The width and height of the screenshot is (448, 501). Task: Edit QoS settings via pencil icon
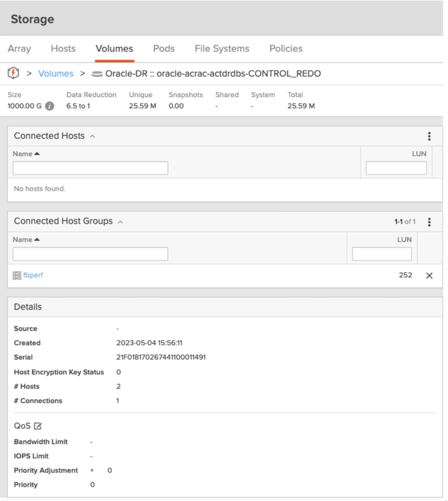(38, 426)
